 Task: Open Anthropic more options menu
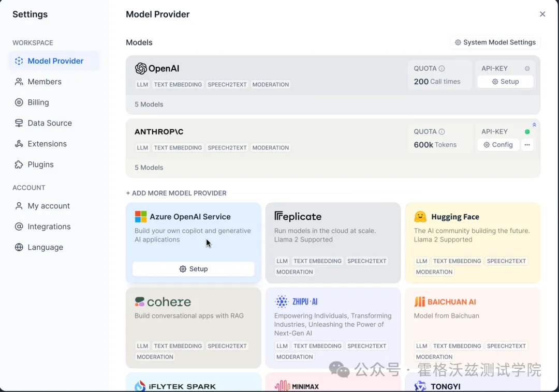tap(527, 145)
